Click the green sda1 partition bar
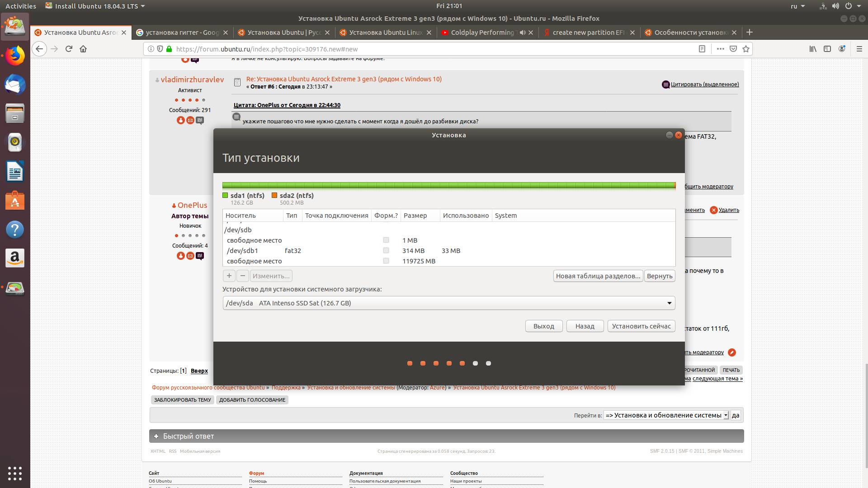The height and width of the screenshot is (488, 868). [448, 185]
